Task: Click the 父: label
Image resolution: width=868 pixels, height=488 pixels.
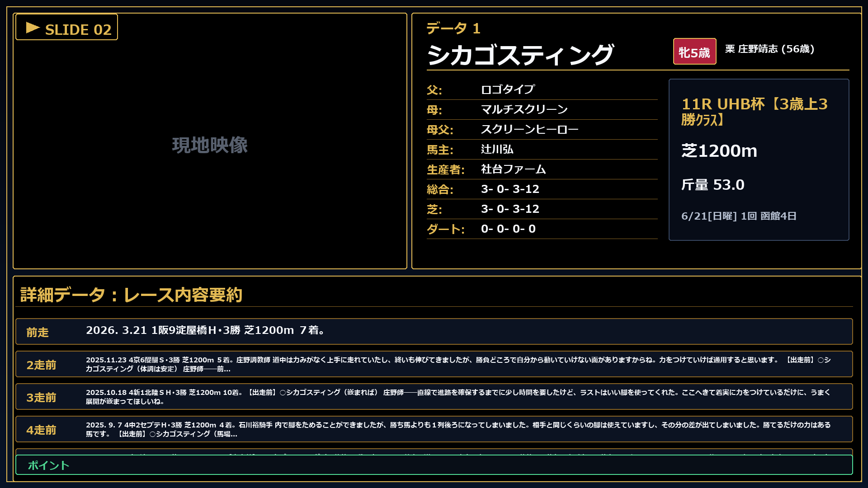Action: (434, 90)
